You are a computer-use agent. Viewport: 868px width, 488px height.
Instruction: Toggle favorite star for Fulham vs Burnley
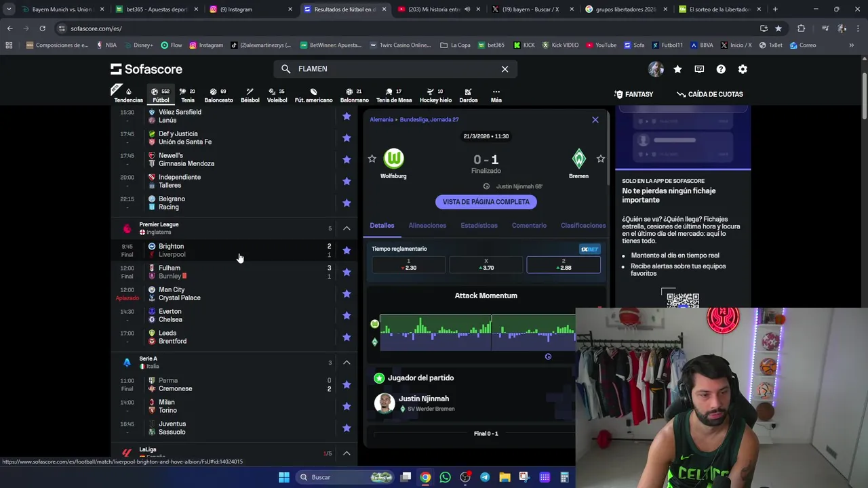coord(347,272)
